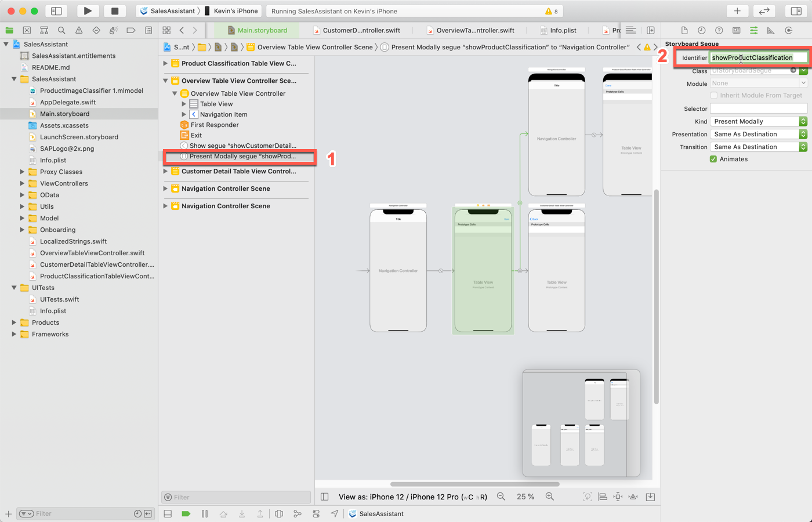Open the issue navigator warning icon
Viewport: 812px width, 522px height.
click(79, 30)
